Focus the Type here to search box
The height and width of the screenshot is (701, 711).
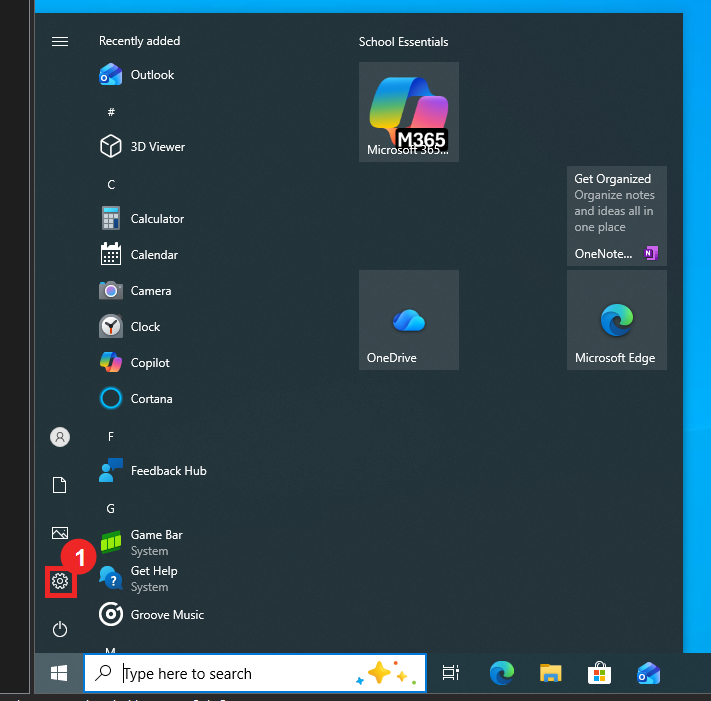(255, 673)
